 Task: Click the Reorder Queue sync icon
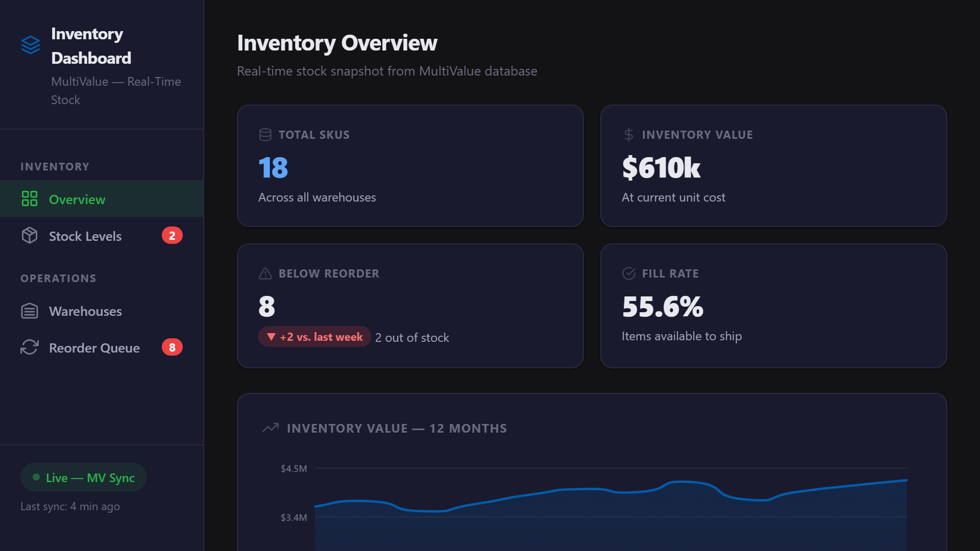pyautogui.click(x=30, y=347)
